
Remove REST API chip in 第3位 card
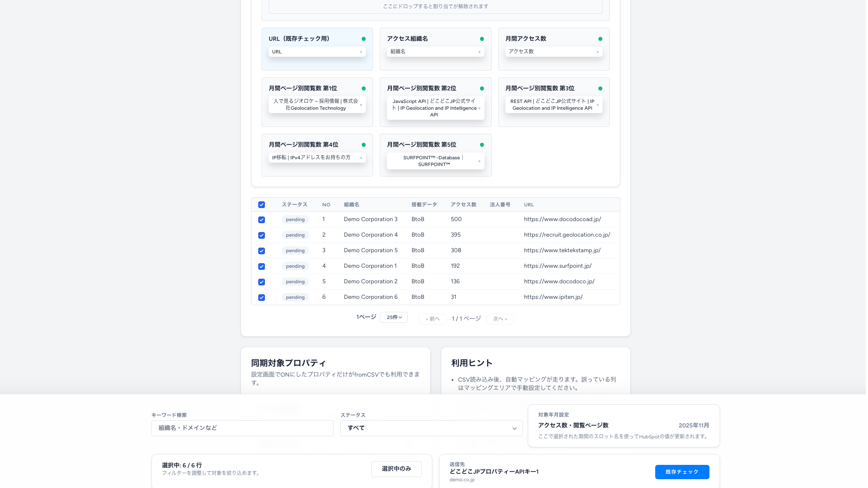click(597, 105)
